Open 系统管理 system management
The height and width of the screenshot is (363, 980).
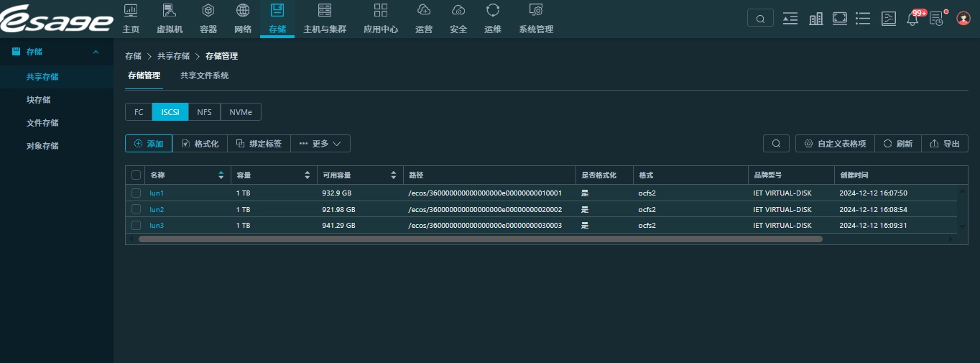pos(536,19)
